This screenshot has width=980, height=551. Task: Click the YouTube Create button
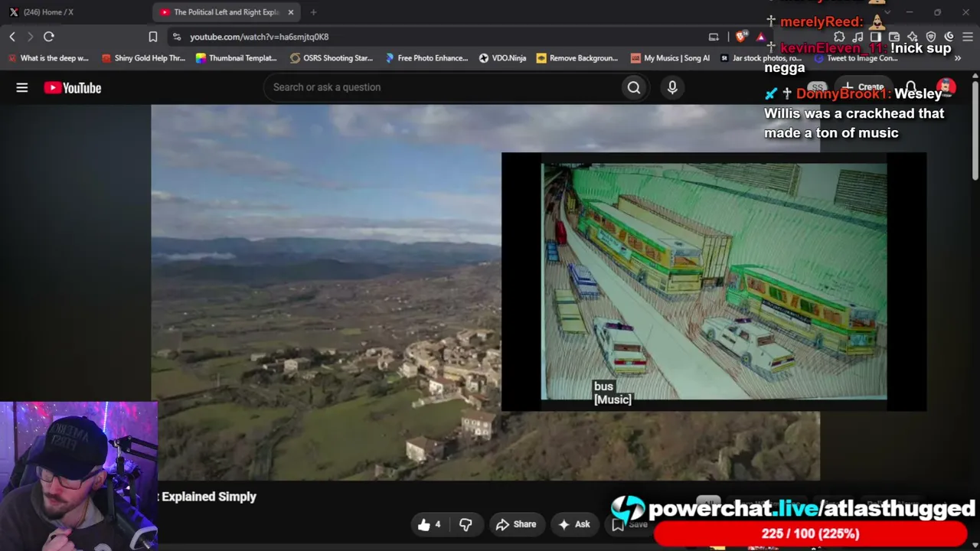click(864, 87)
